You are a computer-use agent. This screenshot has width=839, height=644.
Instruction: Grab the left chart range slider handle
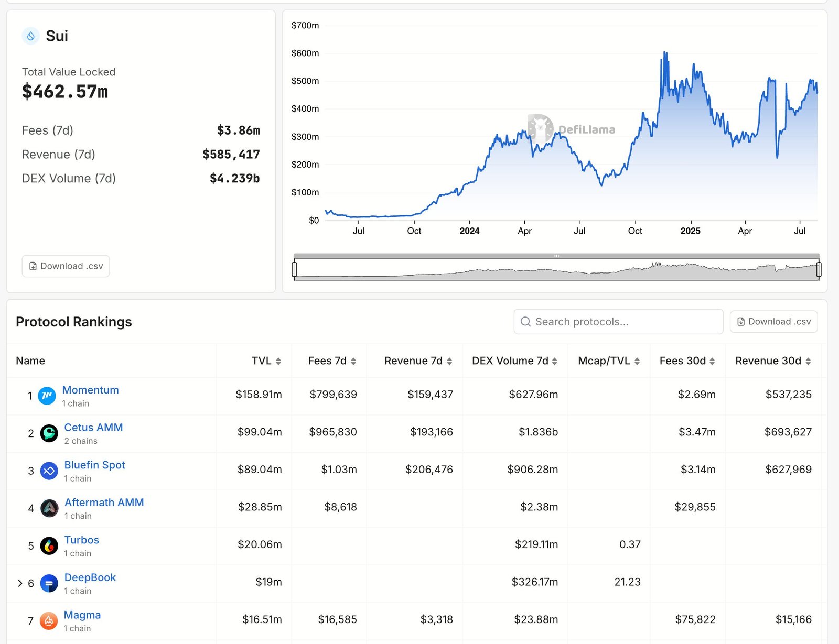pyautogui.click(x=295, y=269)
